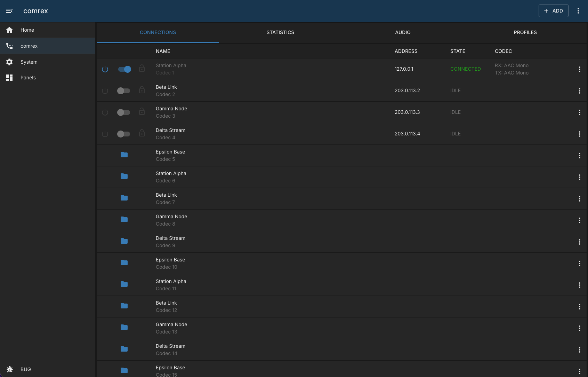Click the CODEC column header
The width and height of the screenshot is (588, 377).
503,51
